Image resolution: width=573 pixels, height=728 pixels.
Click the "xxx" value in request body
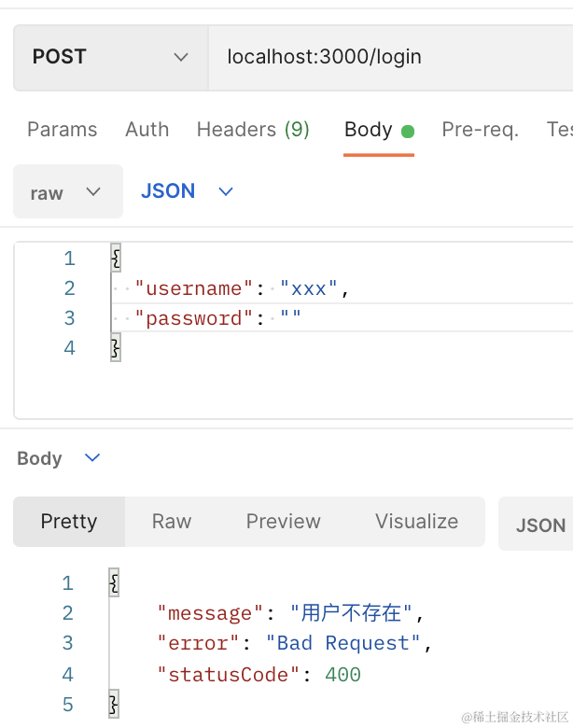click(x=308, y=288)
